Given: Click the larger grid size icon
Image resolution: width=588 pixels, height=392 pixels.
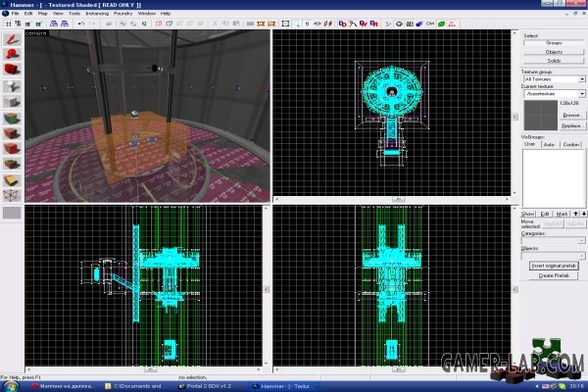Looking at the screenshot, I should pyautogui.click(x=38, y=24).
